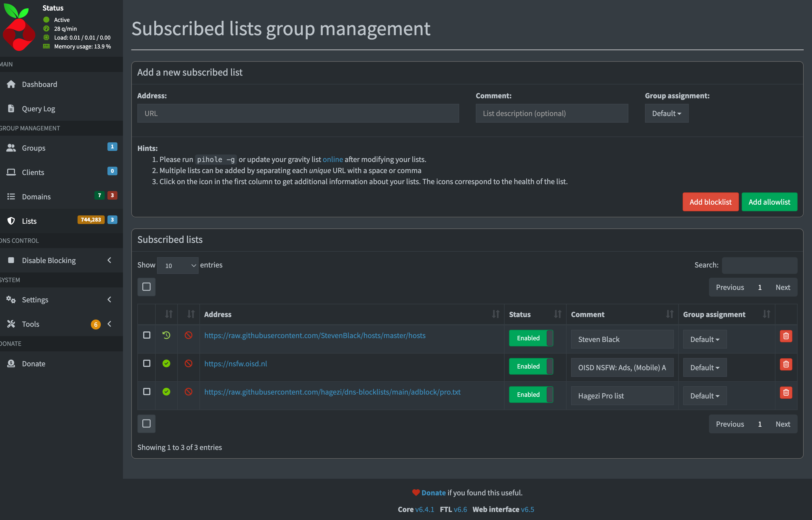
Task: Open the Query Log menu item
Action: 38,109
